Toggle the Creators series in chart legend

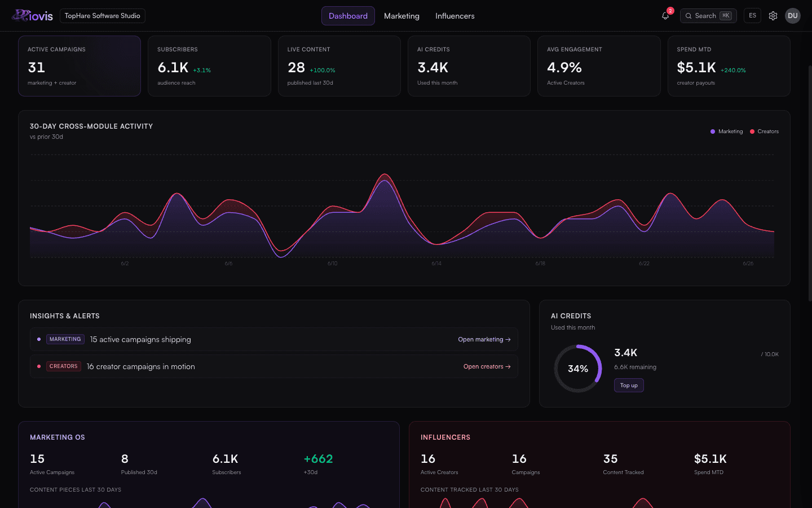764,132
